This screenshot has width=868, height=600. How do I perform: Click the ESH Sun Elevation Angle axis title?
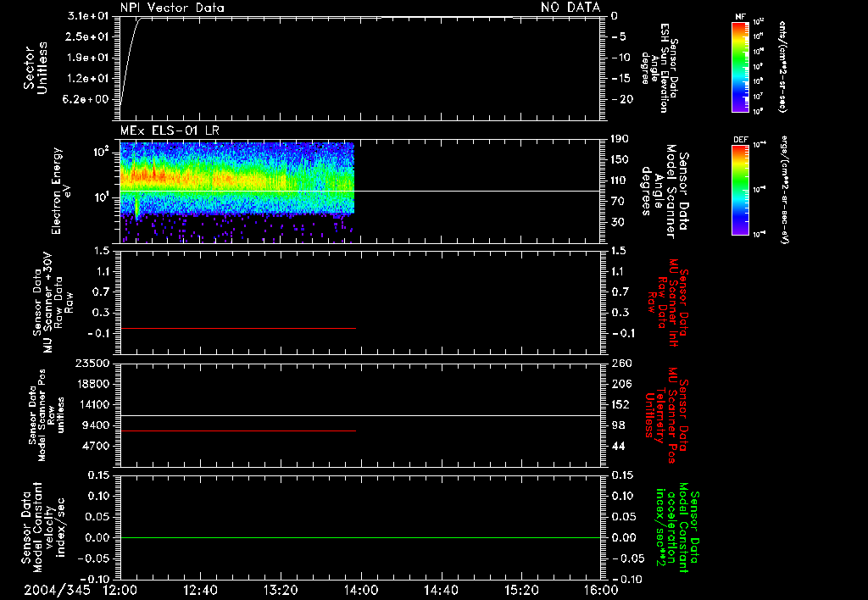pyautogui.click(x=659, y=68)
